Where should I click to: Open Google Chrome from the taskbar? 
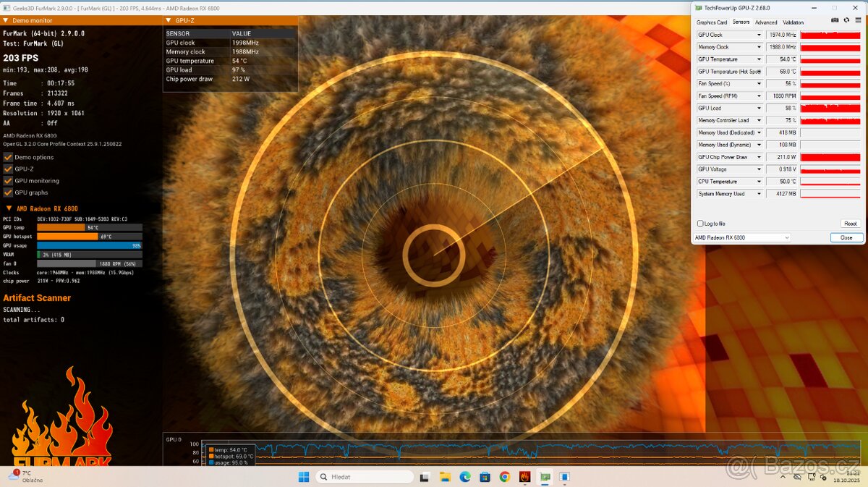[505, 477]
